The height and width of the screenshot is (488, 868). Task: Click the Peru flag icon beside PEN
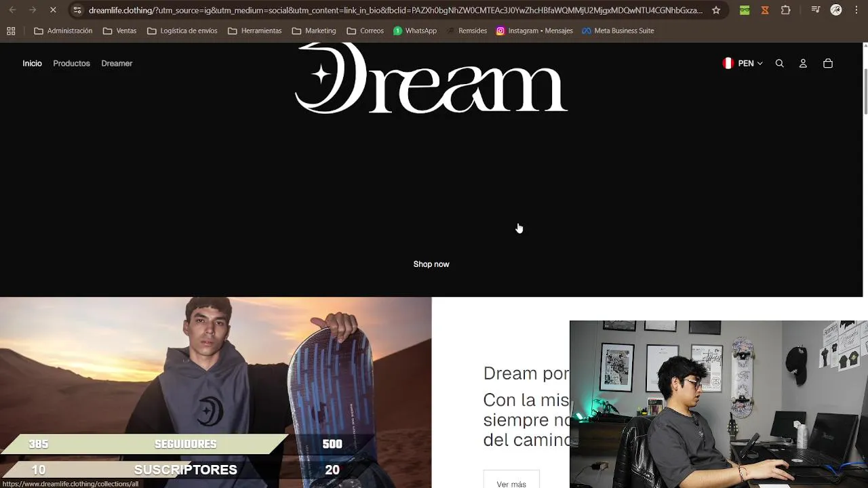[728, 63]
